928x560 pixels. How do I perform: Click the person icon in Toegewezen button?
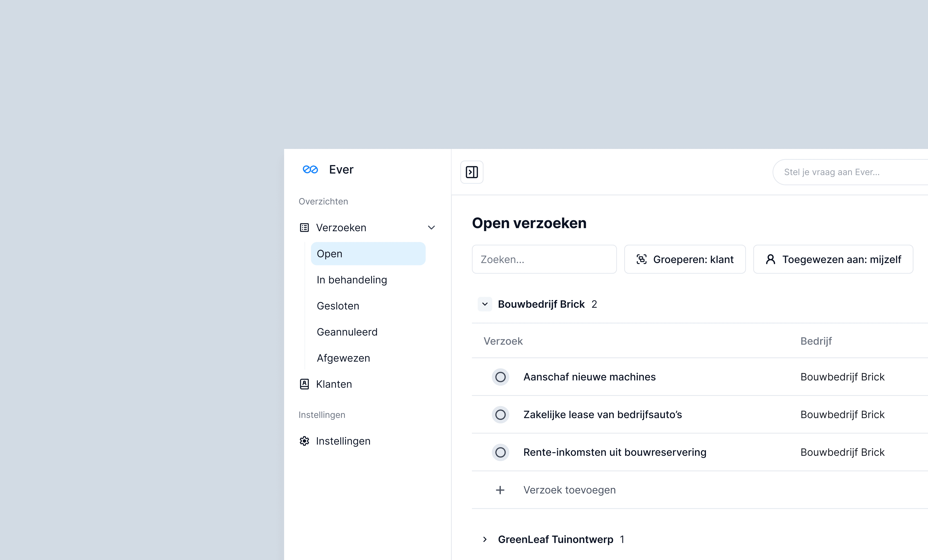(771, 259)
